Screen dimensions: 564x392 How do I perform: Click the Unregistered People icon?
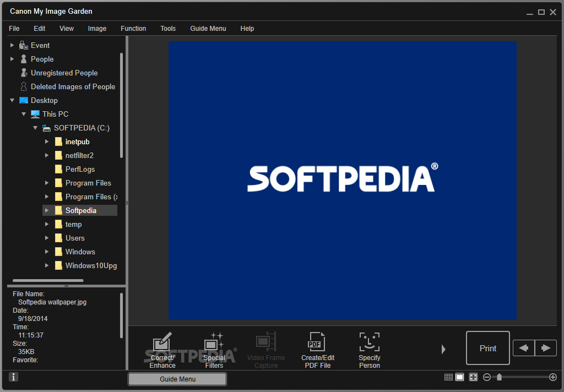point(24,73)
